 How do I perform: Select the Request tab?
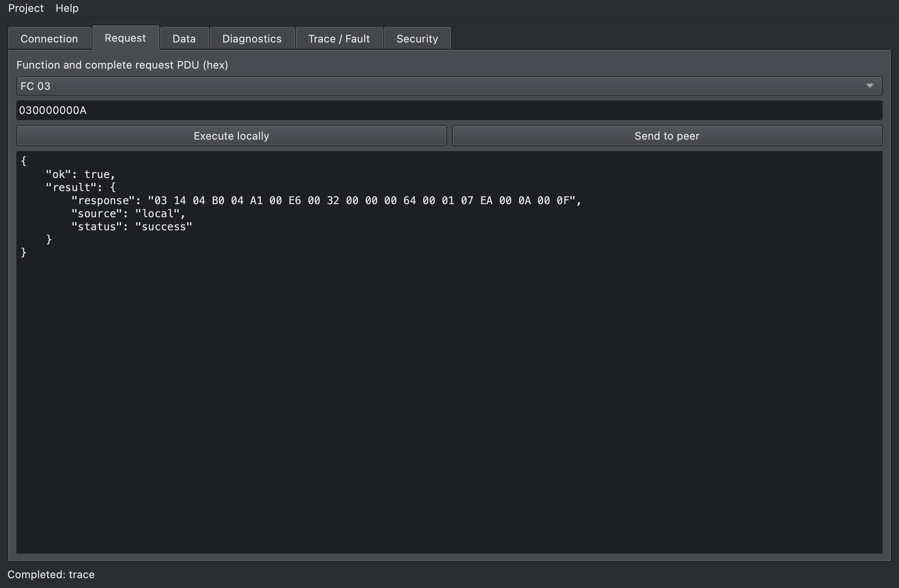[125, 38]
